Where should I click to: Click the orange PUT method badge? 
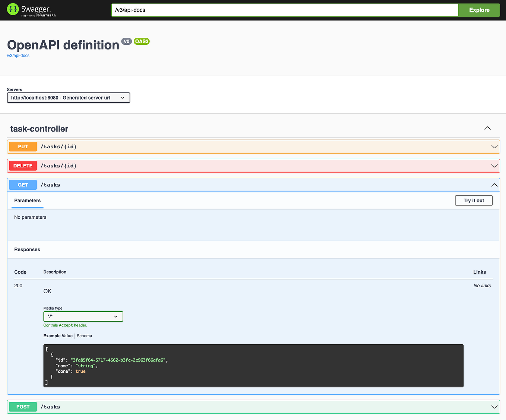coord(22,146)
